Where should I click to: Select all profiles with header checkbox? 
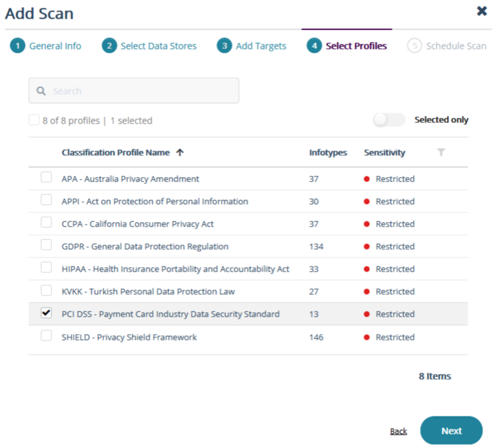(x=33, y=120)
